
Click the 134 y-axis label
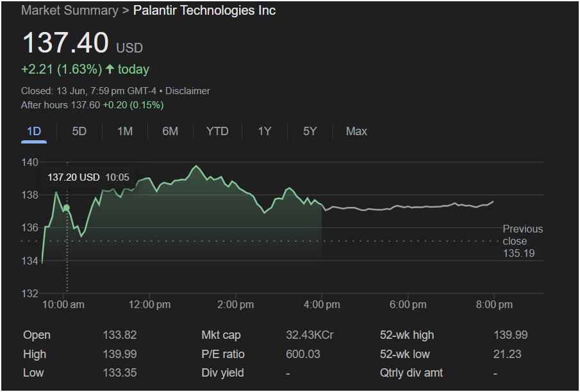(x=29, y=261)
